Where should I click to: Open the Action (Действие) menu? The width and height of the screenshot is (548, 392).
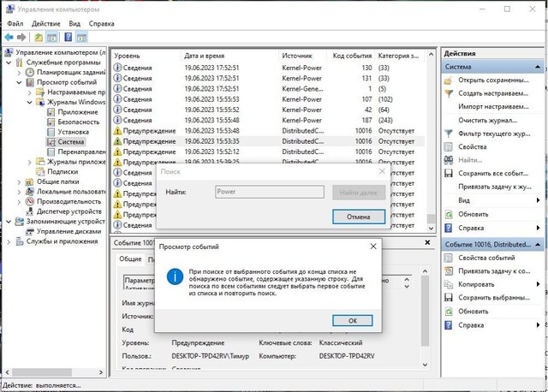(46, 24)
